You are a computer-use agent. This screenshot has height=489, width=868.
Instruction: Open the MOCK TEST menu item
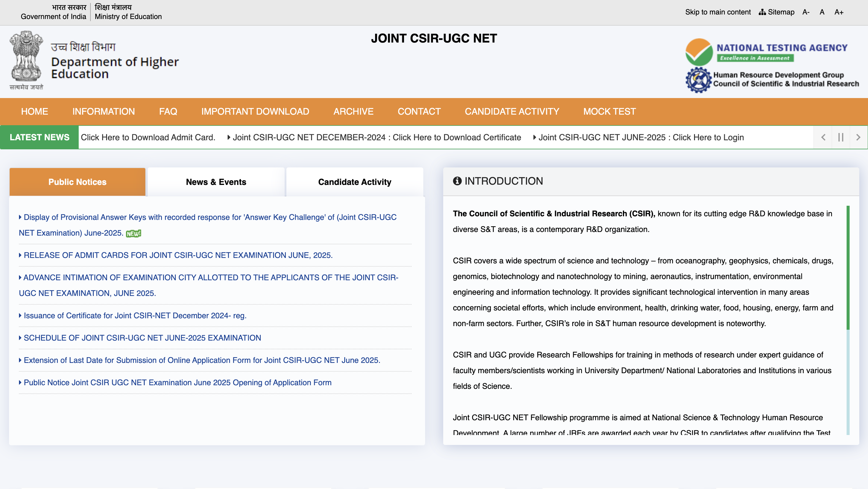[x=609, y=111]
